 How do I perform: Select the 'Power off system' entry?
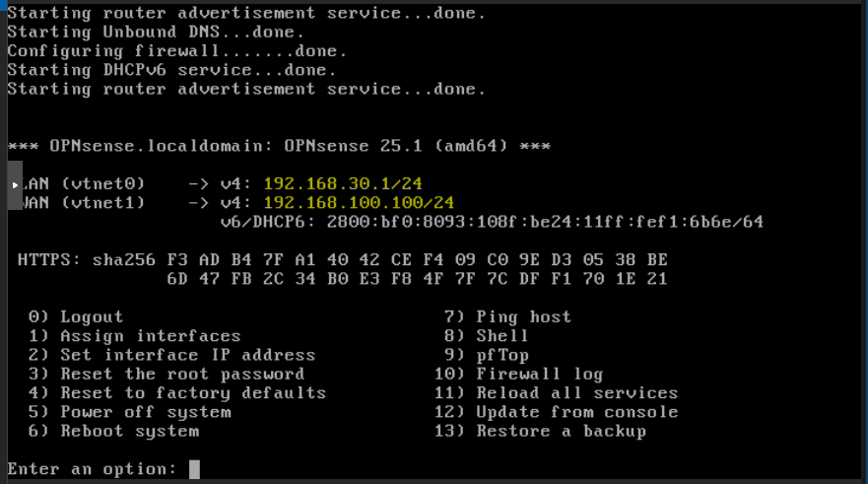point(145,412)
